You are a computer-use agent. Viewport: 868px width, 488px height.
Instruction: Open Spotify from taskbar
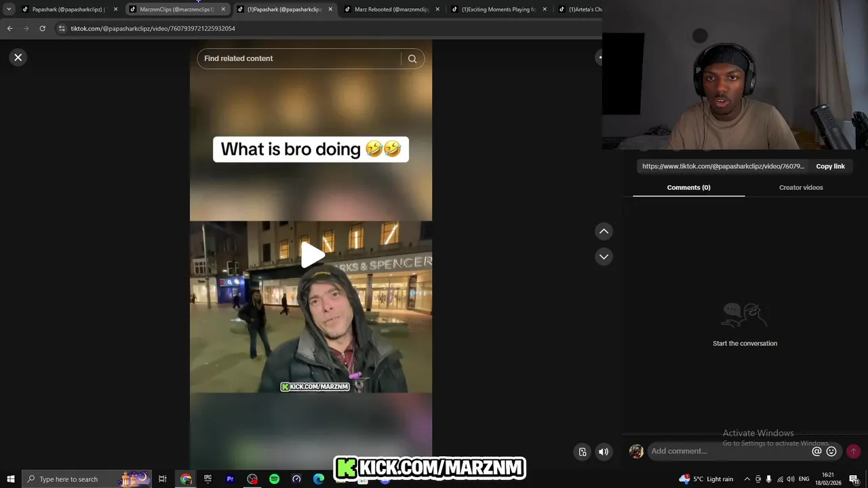(x=274, y=479)
